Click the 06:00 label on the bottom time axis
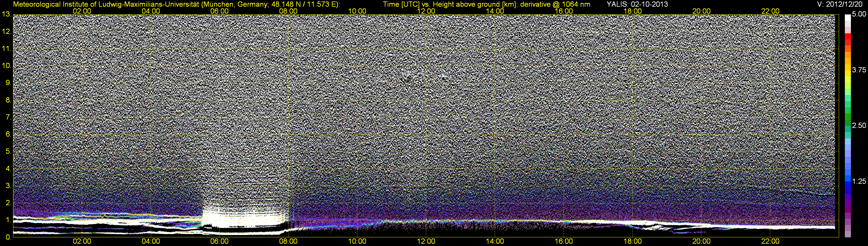Screen dimensions: 868x246 [x=219, y=242]
